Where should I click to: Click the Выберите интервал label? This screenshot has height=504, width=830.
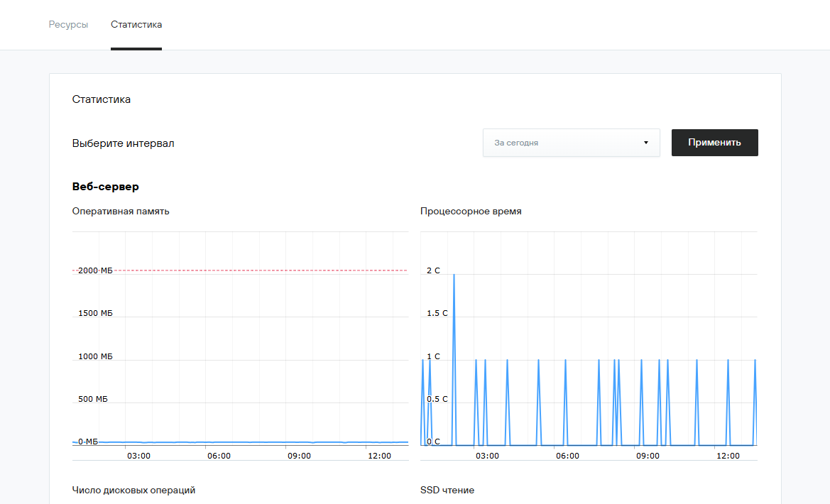[x=123, y=143]
